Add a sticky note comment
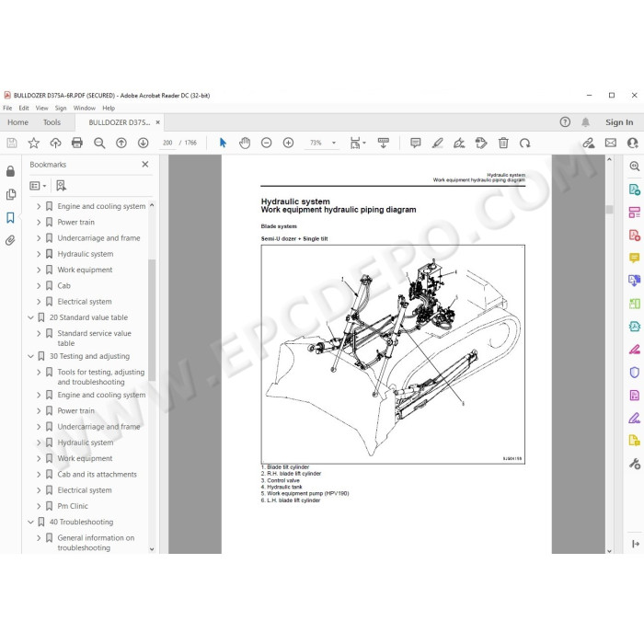The height and width of the screenshot is (644, 644). tap(416, 143)
